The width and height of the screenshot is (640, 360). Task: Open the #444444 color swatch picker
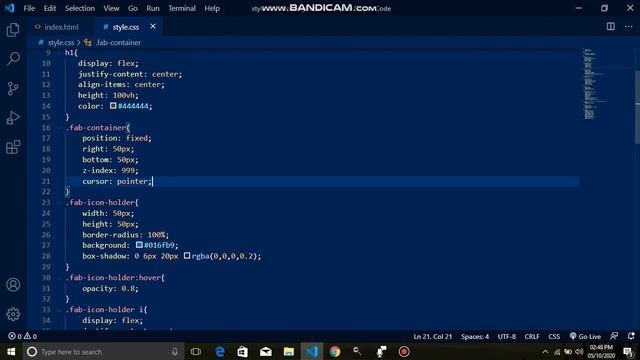pyautogui.click(x=113, y=106)
